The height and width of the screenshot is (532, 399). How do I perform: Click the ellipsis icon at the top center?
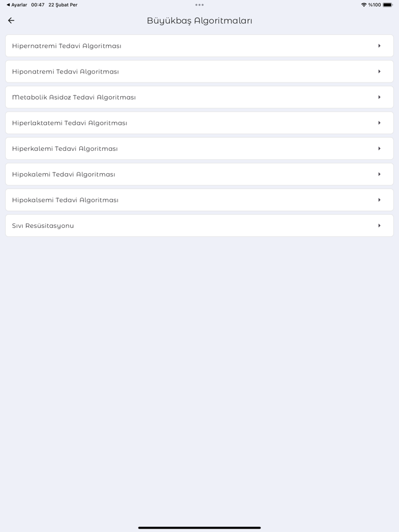199,5
